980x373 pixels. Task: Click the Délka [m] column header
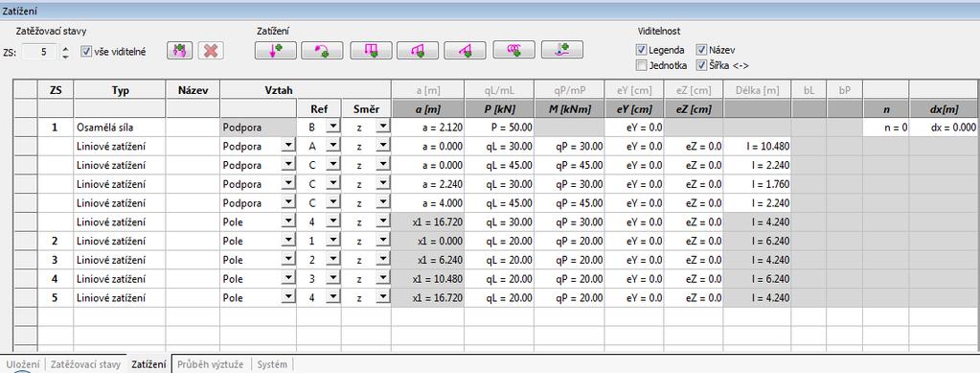tap(758, 89)
